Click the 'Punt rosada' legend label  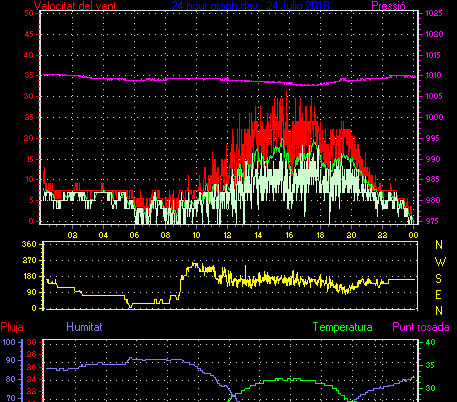421,327
